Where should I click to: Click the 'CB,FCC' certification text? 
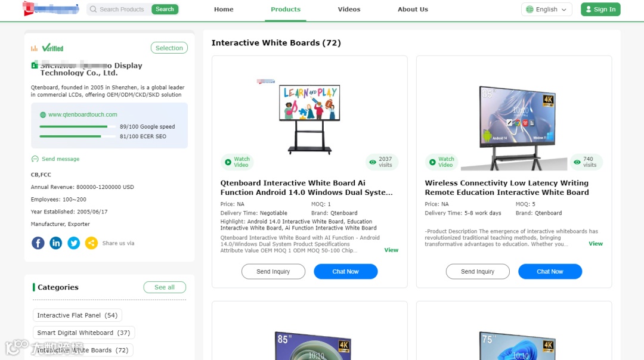(41, 175)
